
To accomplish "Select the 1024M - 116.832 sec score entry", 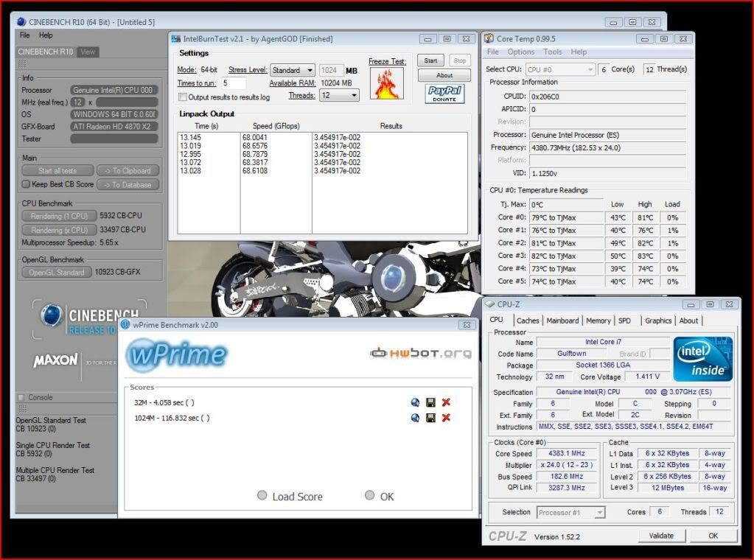I will click(172, 419).
